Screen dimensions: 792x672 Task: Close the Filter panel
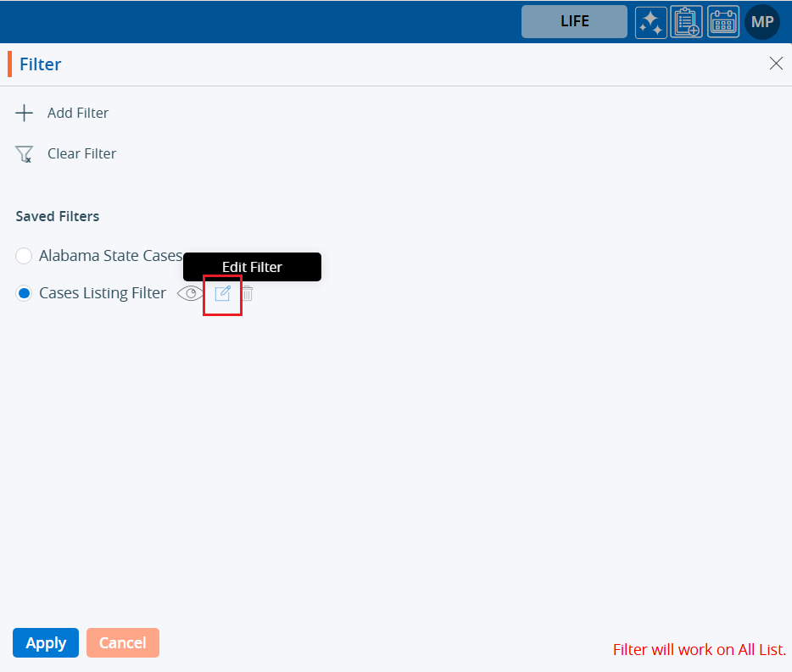tap(775, 64)
